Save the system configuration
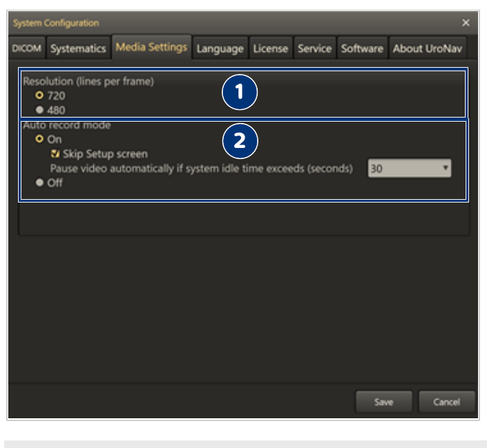 pos(384,402)
